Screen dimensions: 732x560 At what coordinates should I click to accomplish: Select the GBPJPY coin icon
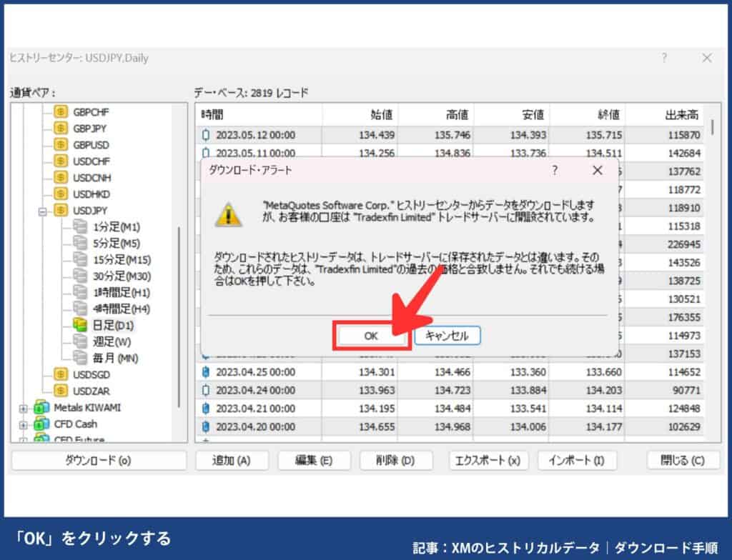(61, 129)
